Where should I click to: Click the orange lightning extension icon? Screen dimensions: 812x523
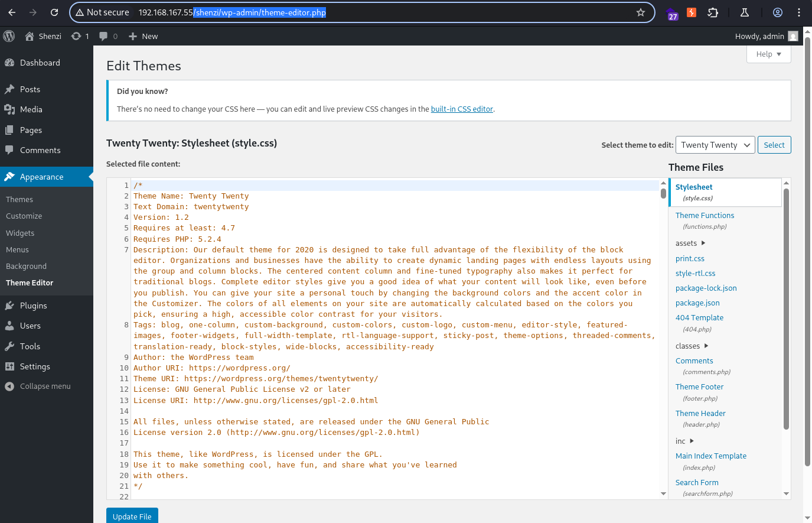coord(692,12)
